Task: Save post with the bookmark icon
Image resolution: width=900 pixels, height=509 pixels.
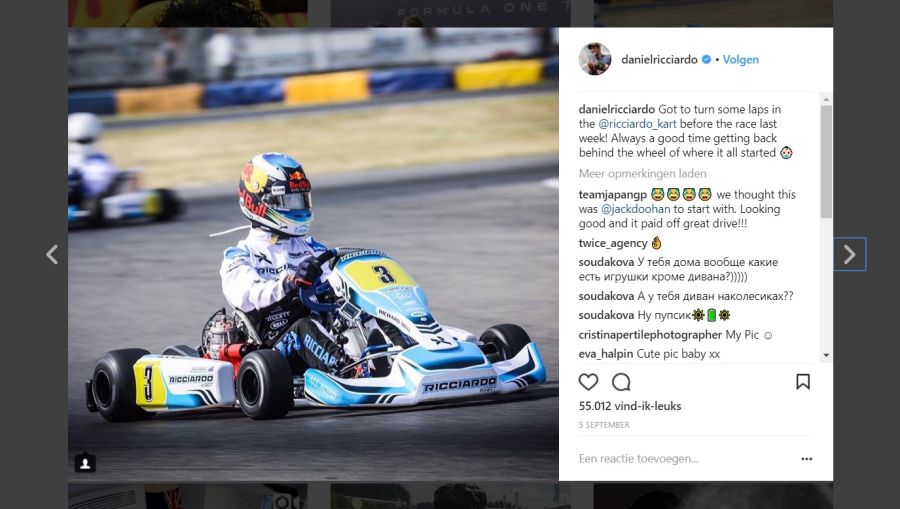Action: click(x=803, y=382)
